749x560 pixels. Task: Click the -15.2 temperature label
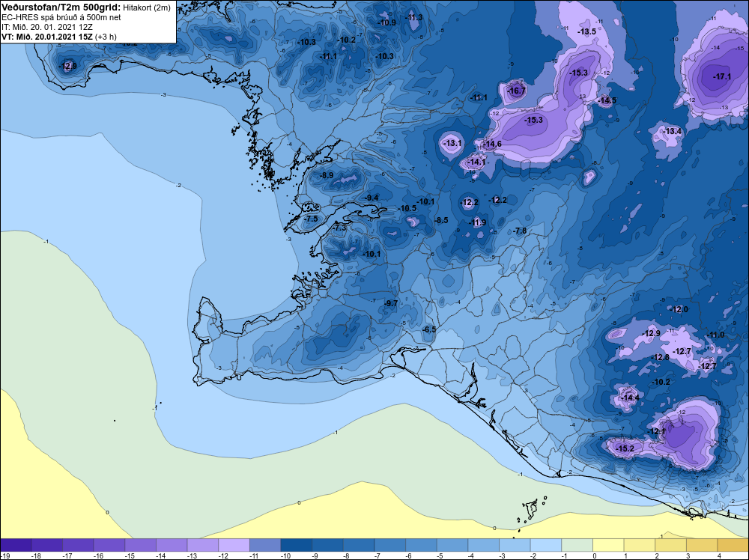tap(625, 448)
